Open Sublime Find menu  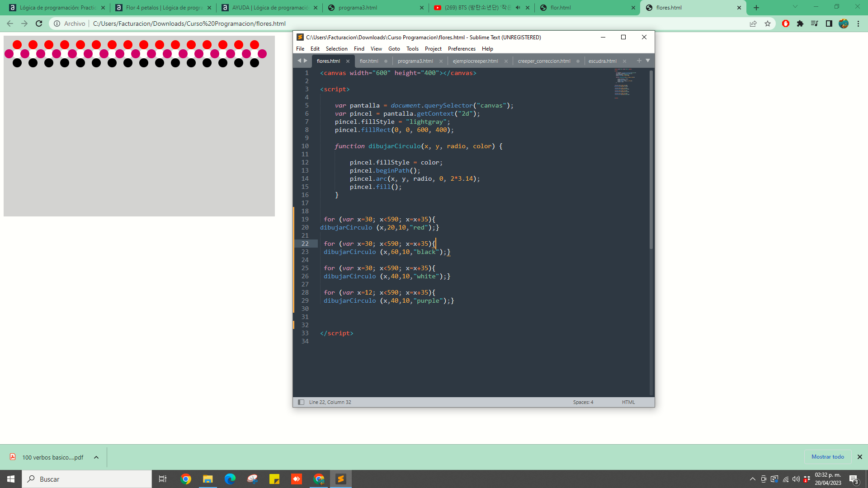[359, 49]
